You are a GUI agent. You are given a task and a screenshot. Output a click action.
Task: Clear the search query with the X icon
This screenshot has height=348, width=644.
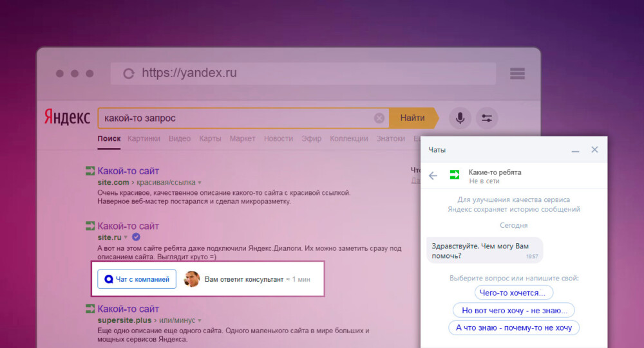coord(379,118)
